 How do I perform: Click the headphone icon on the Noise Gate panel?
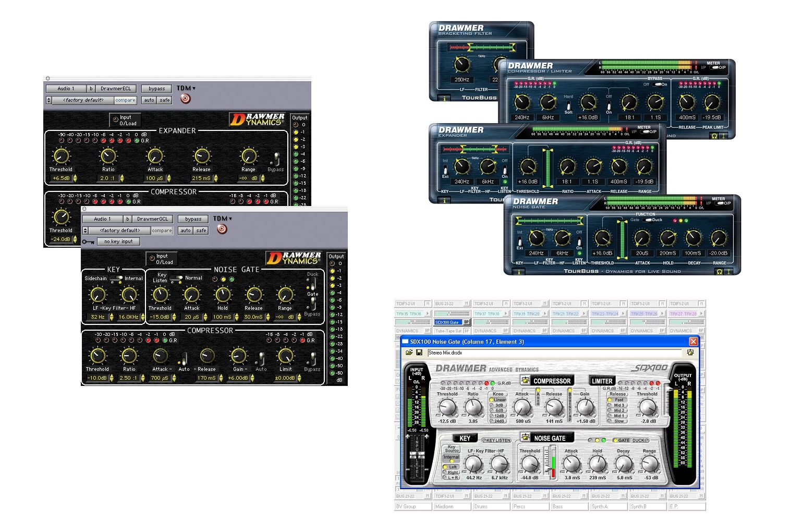point(720,271)
